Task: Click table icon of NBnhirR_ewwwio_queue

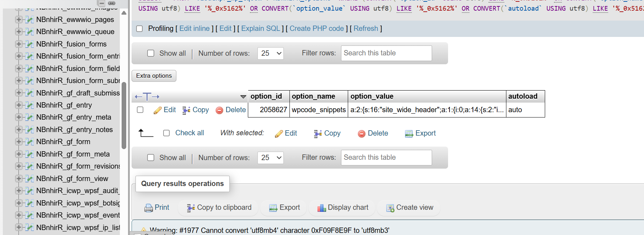Action: (30, 32)
